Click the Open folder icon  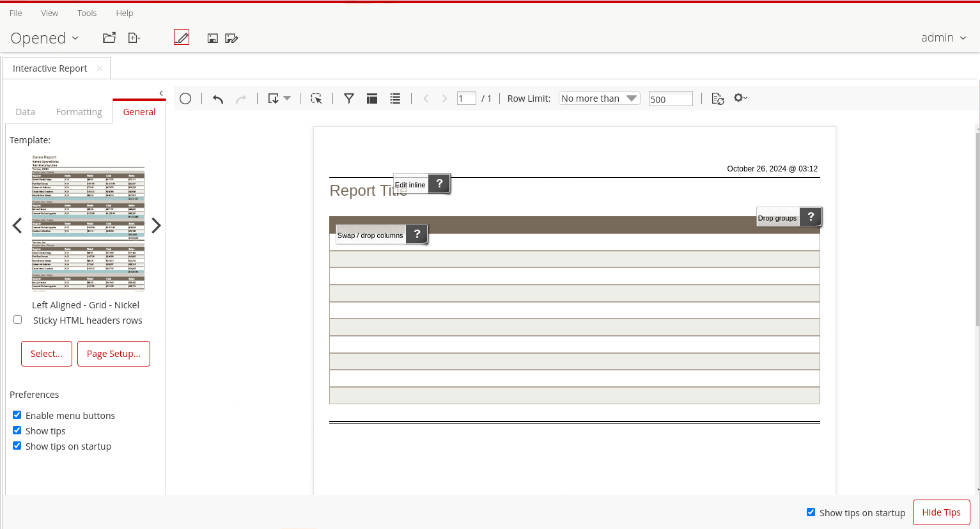pos(109,38)
